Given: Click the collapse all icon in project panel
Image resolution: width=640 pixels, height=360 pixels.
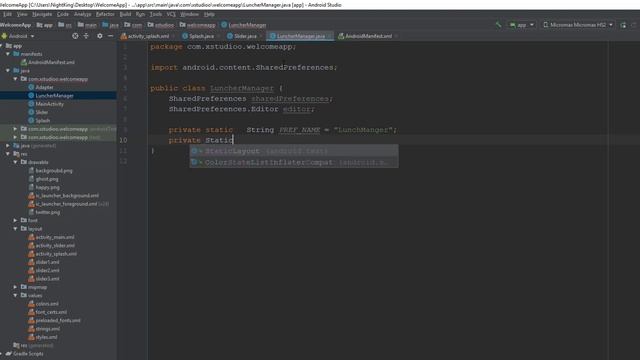Looking at the screenshot, I should [x=86, y=36].
